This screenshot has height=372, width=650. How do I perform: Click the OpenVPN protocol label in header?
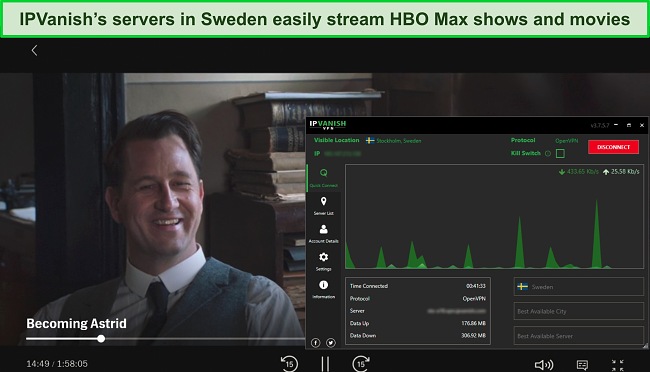click(566, 141)
